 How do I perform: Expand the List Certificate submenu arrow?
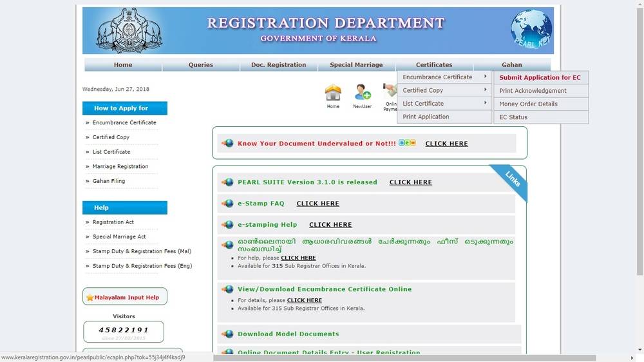485,102
